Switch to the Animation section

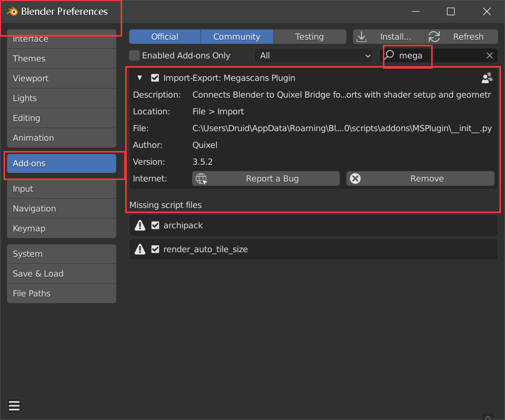[62, 138]
